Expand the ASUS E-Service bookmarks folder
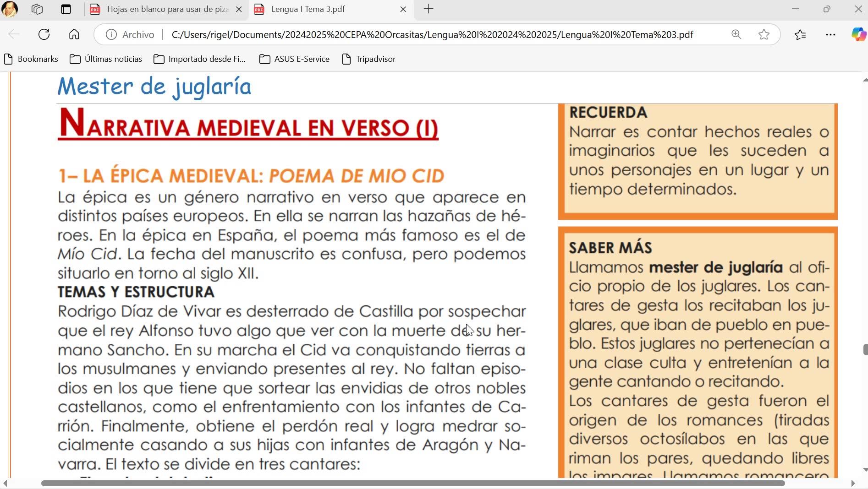This screenshot has height=489, width=868. [294, 59]
